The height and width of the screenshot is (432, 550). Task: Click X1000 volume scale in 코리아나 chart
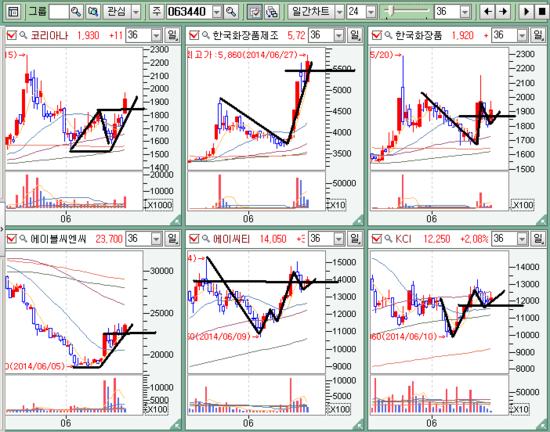[x=159, y=205]
